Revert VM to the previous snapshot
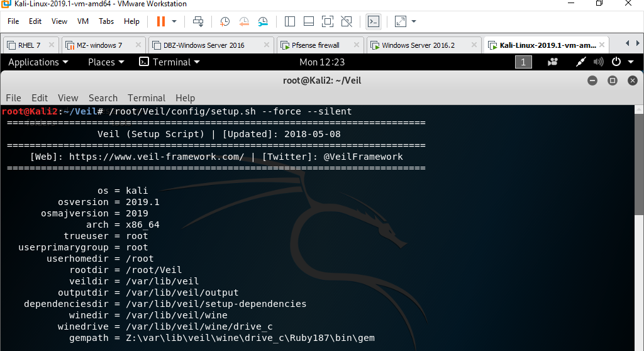This screenshot has height=351, width=644. coord(244,21)
